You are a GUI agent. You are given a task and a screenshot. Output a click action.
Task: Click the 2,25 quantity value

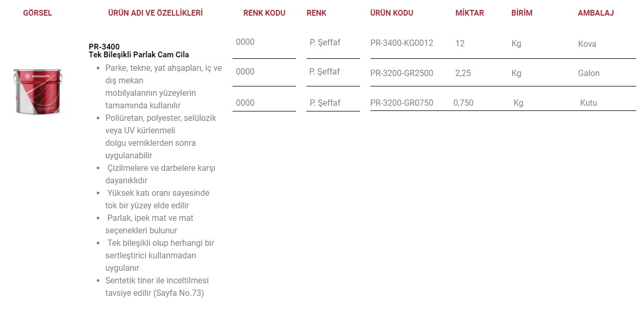463,73
